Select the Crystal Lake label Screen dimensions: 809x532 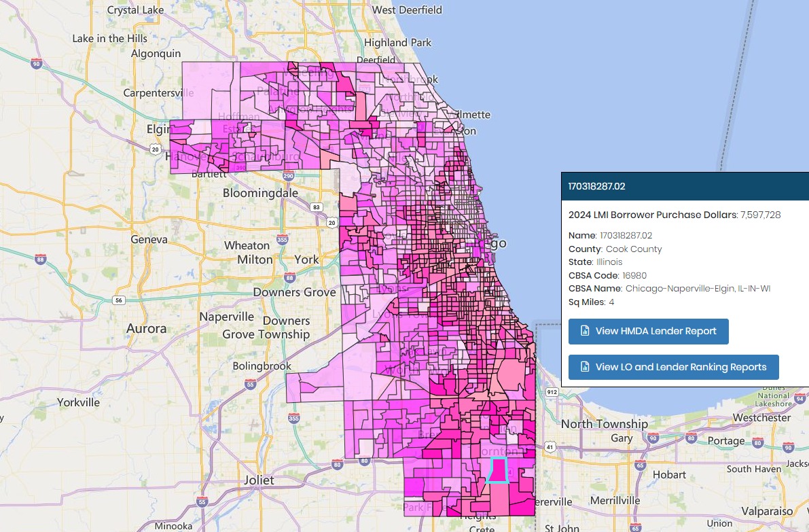135,10
